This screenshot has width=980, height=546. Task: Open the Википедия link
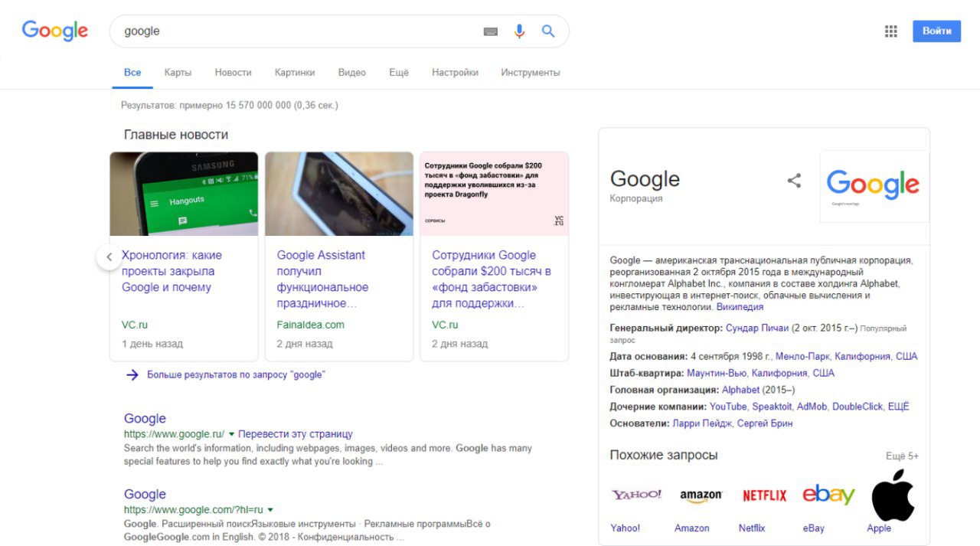740,307
